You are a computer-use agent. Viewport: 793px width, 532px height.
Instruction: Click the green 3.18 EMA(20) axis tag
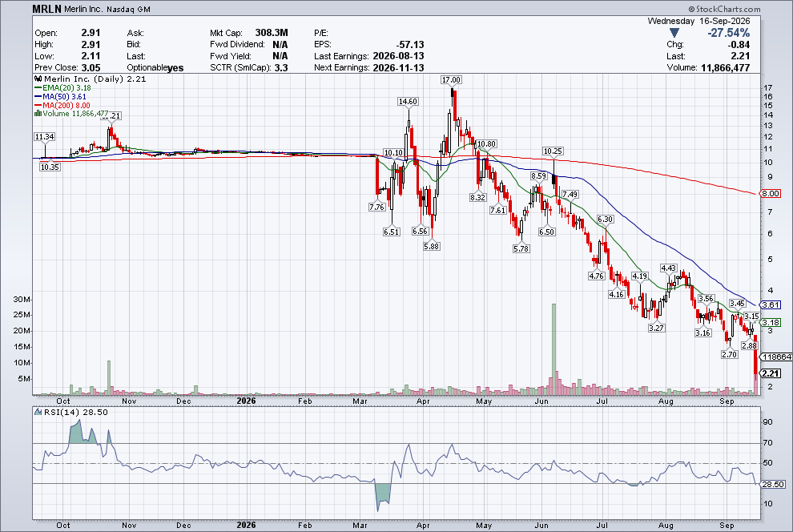[x=771, y=323]
